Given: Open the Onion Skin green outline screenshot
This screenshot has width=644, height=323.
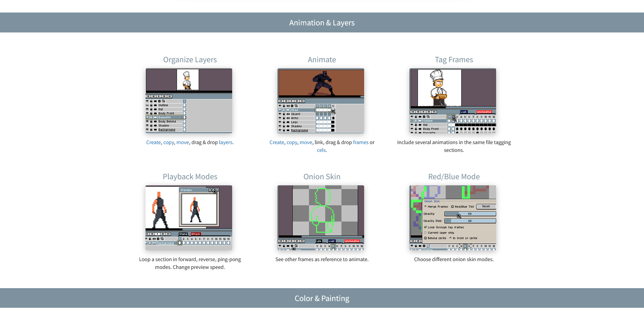Looking at the screenshot, I should 321,218.
